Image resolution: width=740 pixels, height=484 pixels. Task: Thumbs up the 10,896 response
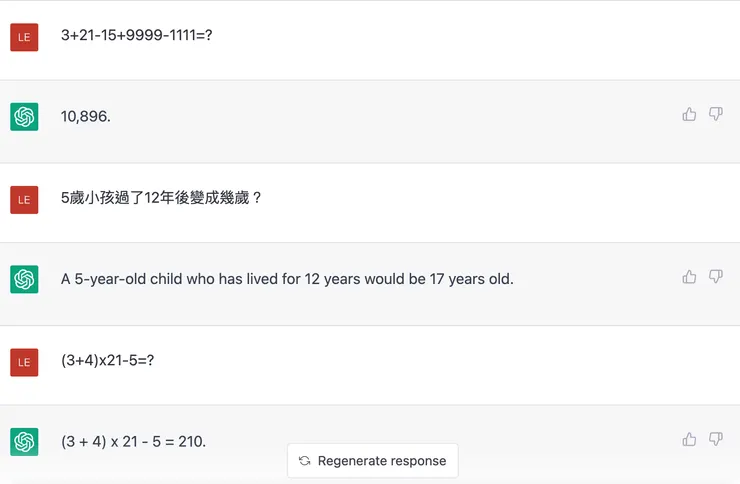click(689, 115)
